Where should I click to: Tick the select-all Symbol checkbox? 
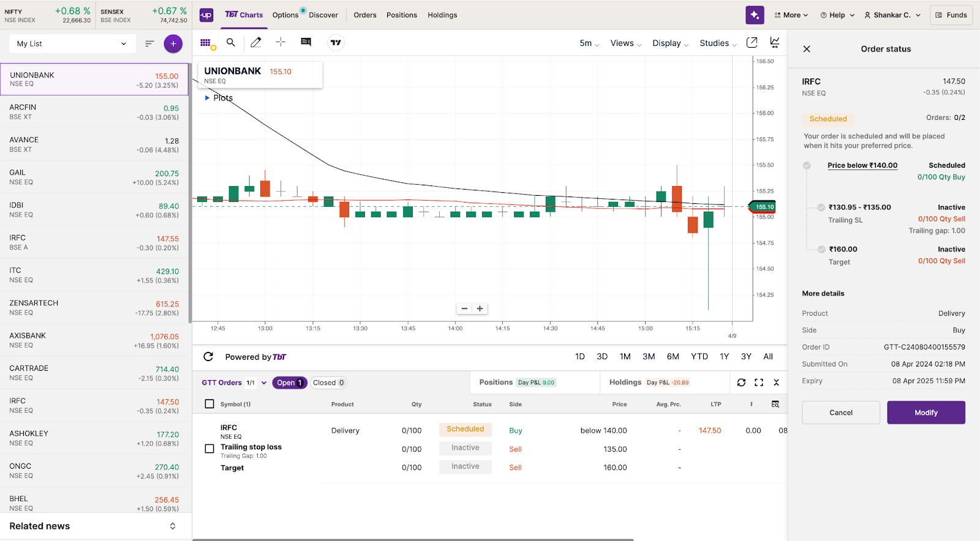pyautogui.click(x=209, y=404)
